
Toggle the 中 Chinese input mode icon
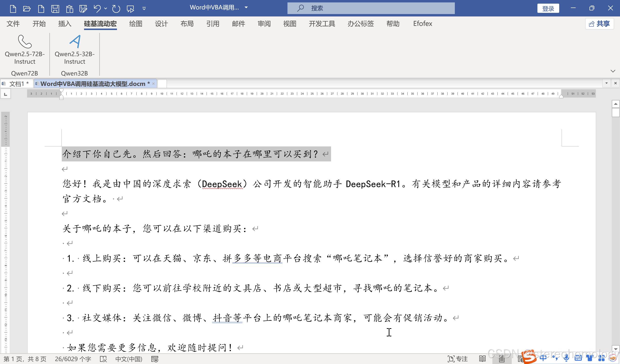coord(543,358)
